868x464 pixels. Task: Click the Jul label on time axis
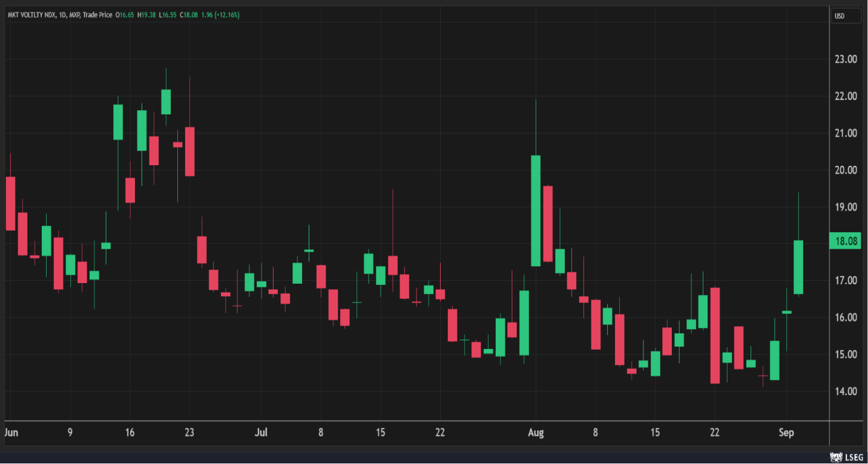coord(261,433)
